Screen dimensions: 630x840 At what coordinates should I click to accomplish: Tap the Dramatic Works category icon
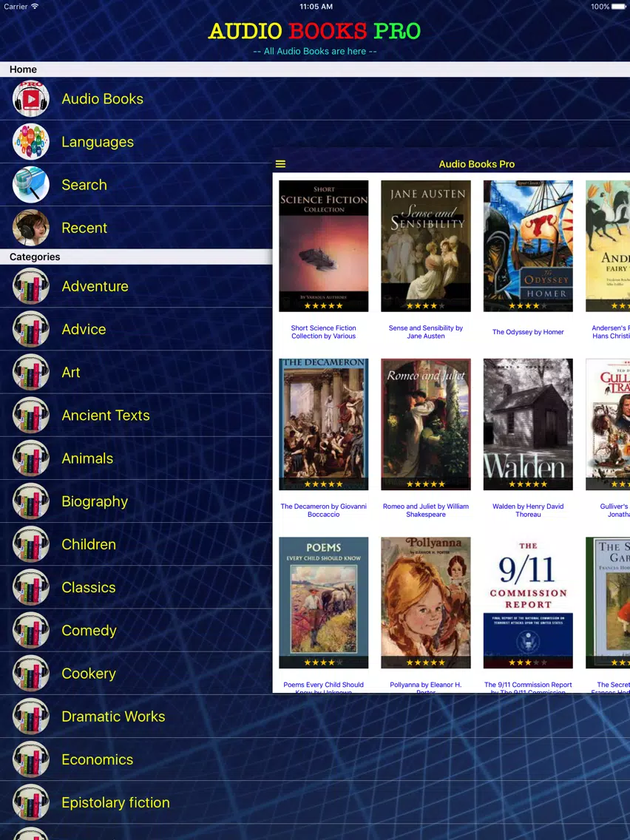click(31, 717)
